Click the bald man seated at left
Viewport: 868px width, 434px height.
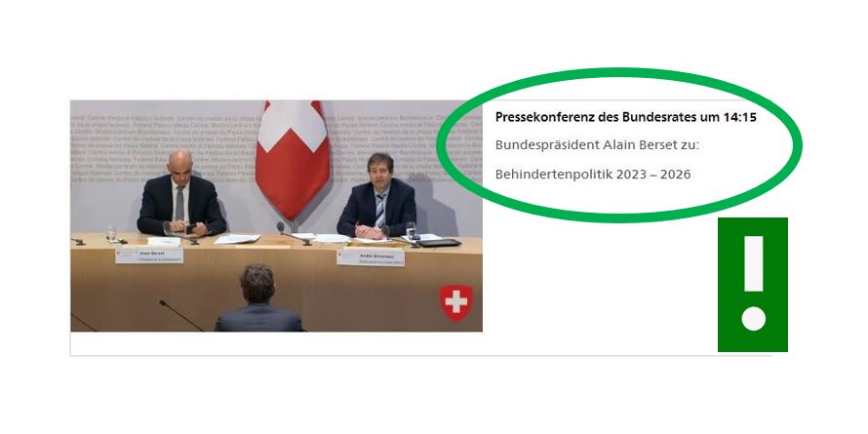[x=180, y=194]
